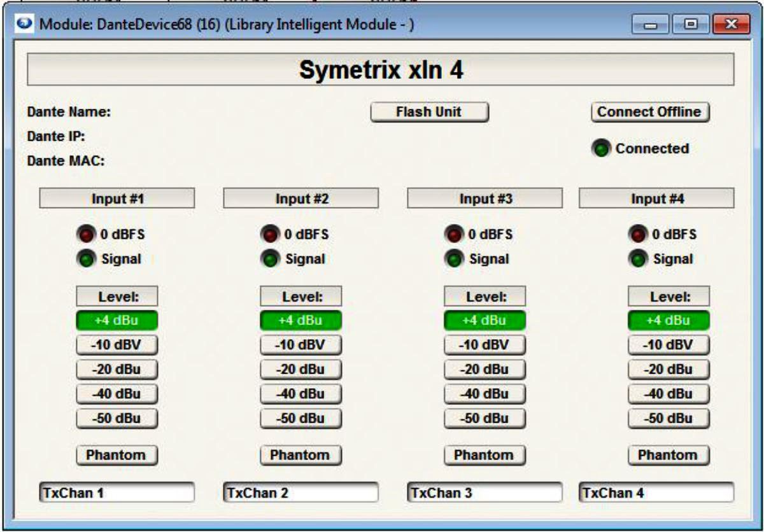Click the Connect Offline button
The image size is (764, 532).
click(649, 112)
